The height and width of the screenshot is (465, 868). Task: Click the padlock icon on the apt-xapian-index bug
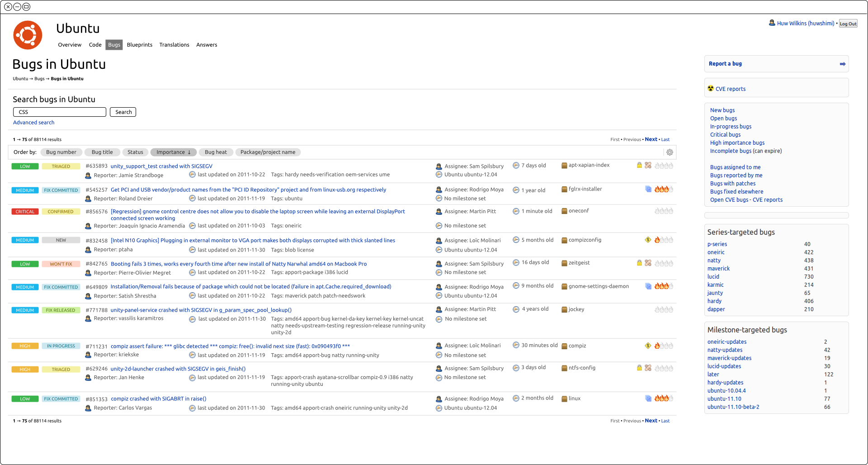click(x=639, y=166)
